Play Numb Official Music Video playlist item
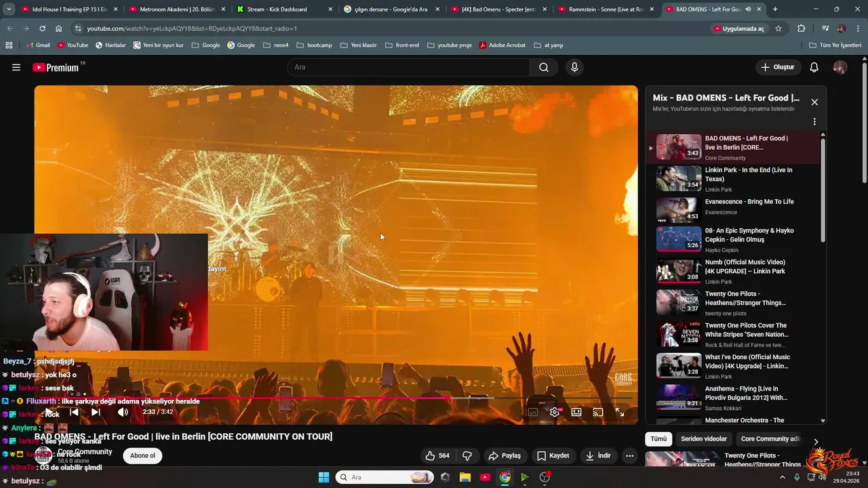This screenshot has height=488, width=868. pyautogui.click(x=734, y=272)
